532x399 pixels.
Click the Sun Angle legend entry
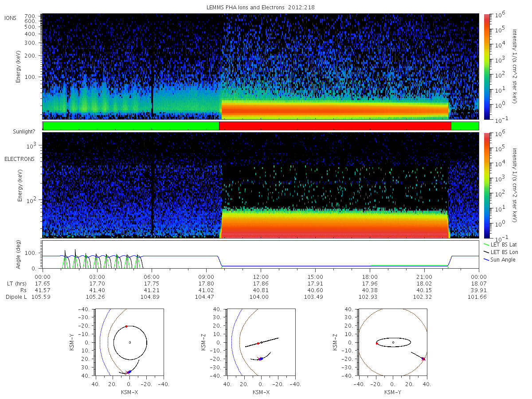500,259
